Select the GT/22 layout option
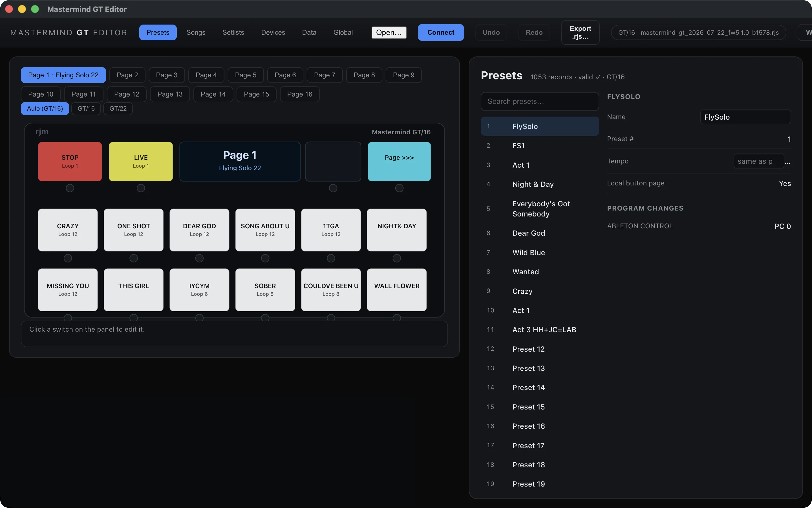The height and width of the screenshot is (508, 812). pyautogui.click(x=118, y=109)
